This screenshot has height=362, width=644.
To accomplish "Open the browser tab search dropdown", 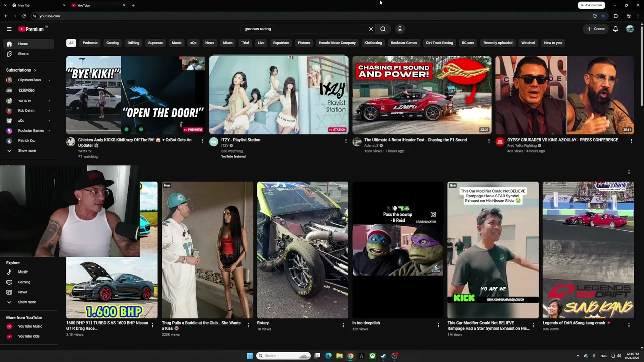I will [6, 5].
